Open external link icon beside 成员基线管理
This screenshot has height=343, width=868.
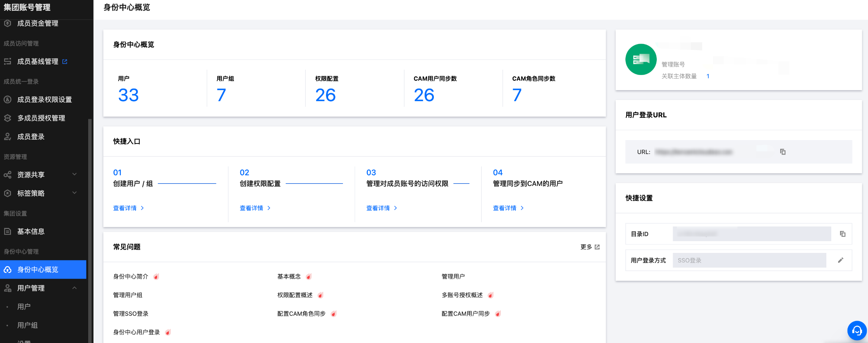coord(65,61)
